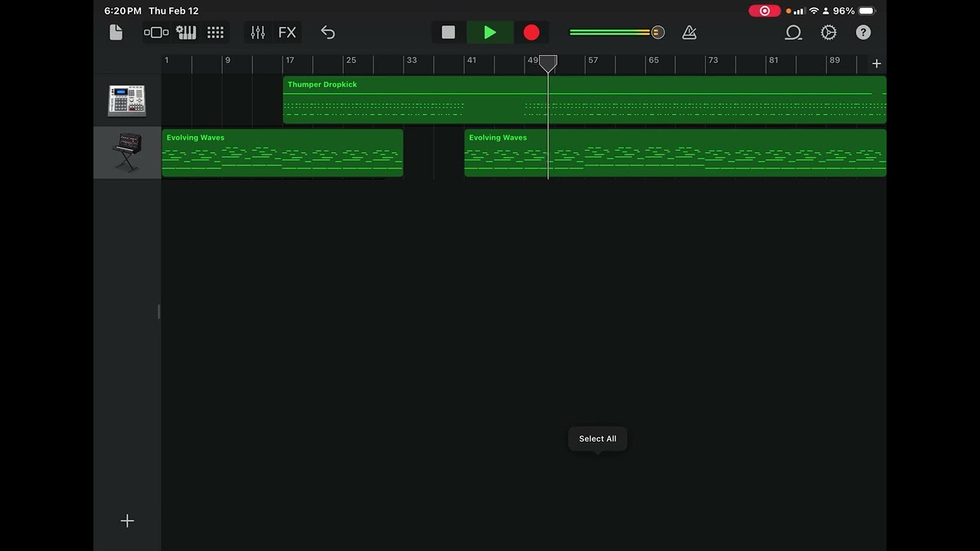This screenshot has height=551, width=980.
Task: Jump to bar 81 on the ruler
Action: 773,60
